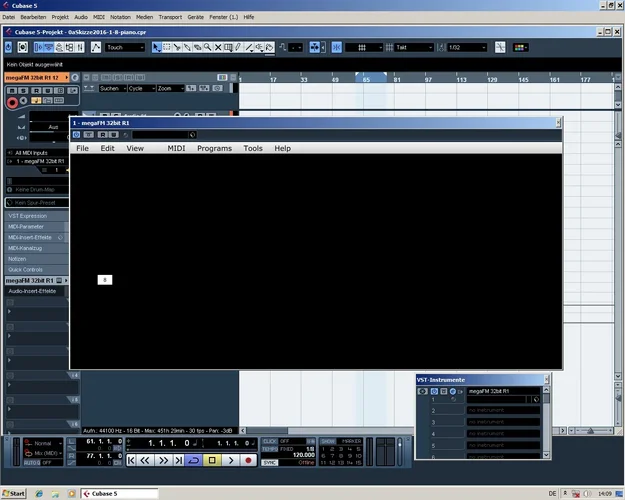Select instrument slot 2 'no instrument' field
This screenshot has height=500, width=625.
(503, 410)
